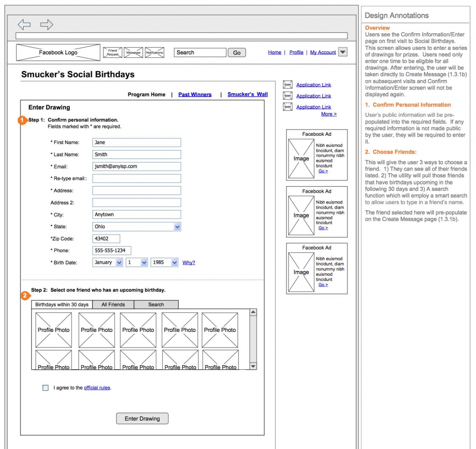Click the image in the third Facebook Ad
Image resolution: width=476 pixels, height=449 pixels.
tap(301, 272)
